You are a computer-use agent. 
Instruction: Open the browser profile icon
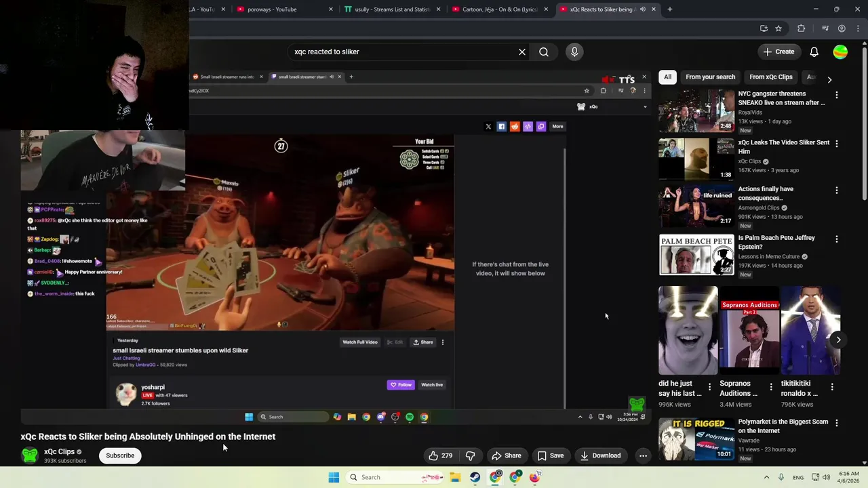click(x=842, y=28)
